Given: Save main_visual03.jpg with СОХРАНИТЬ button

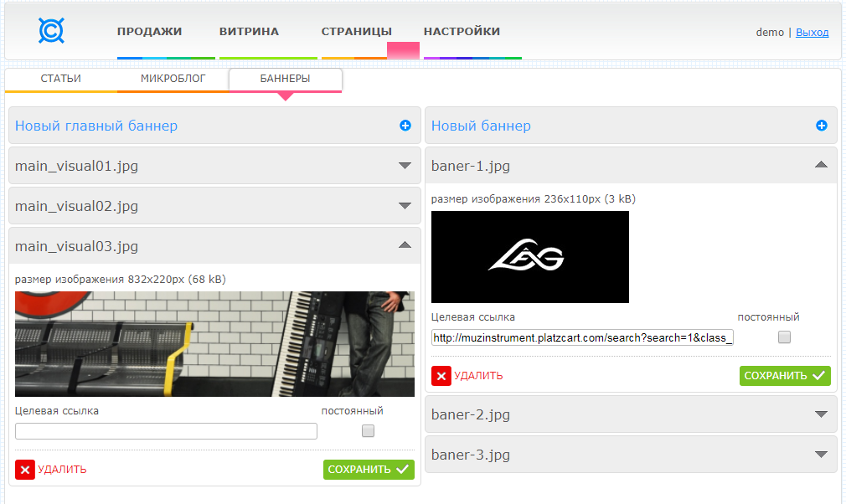Looking at the screenshot, I should click(x=369, y=470).
